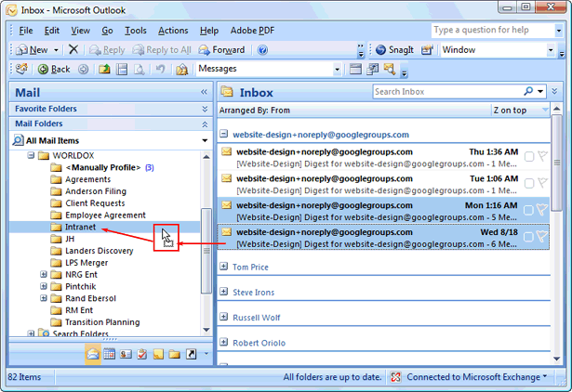Flag the Thu 1:36 AM message
The height and width of the screenshot is (392, 572).
[542, 156]
